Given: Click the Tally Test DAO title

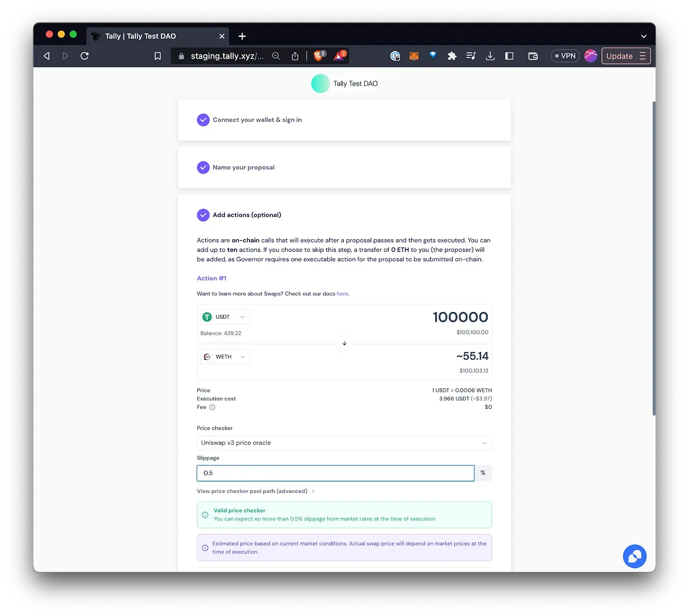Looking at the screenshot, I should (x=355, y=84).
